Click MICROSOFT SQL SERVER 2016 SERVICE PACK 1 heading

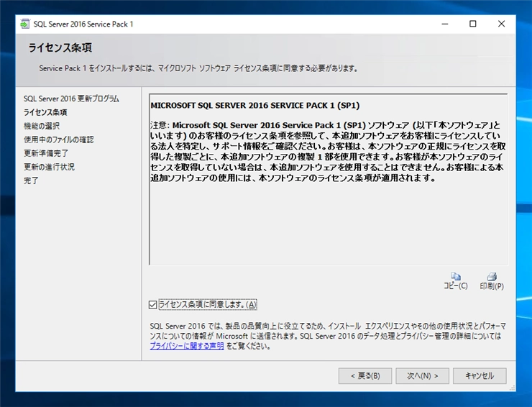pyautogui.click(x=254, y=106)
